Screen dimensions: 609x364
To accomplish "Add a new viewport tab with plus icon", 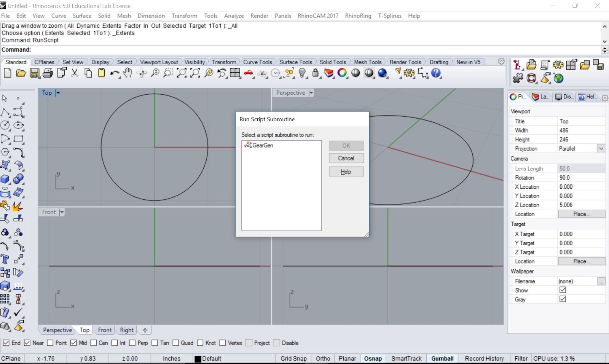I will tap(145, 330).
